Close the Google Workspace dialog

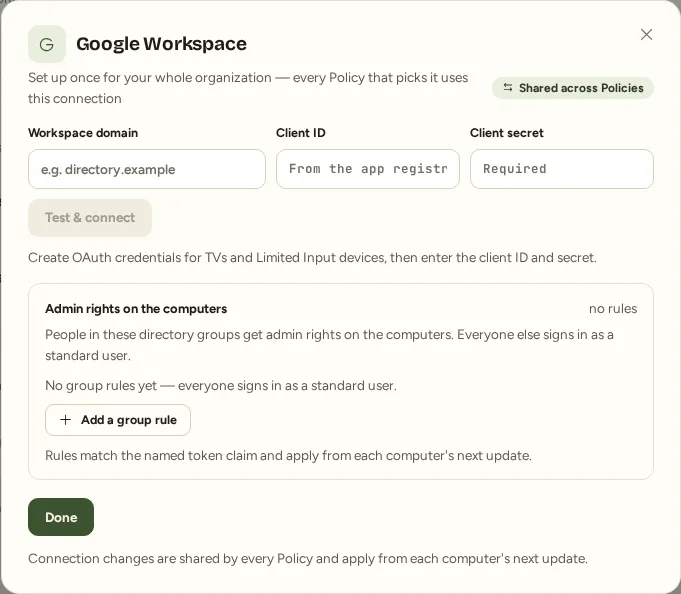point(646,34)
